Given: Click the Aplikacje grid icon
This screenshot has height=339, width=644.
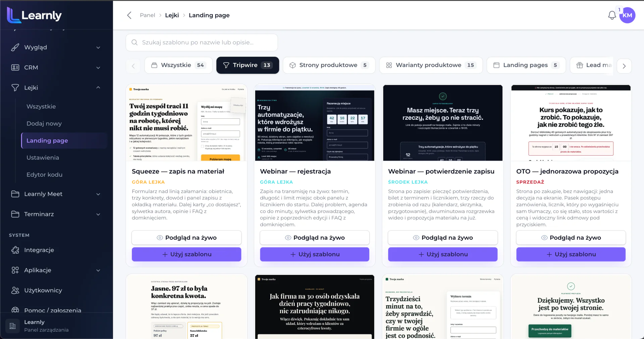Looking at the screenshot, I should [x=15, y=270].
